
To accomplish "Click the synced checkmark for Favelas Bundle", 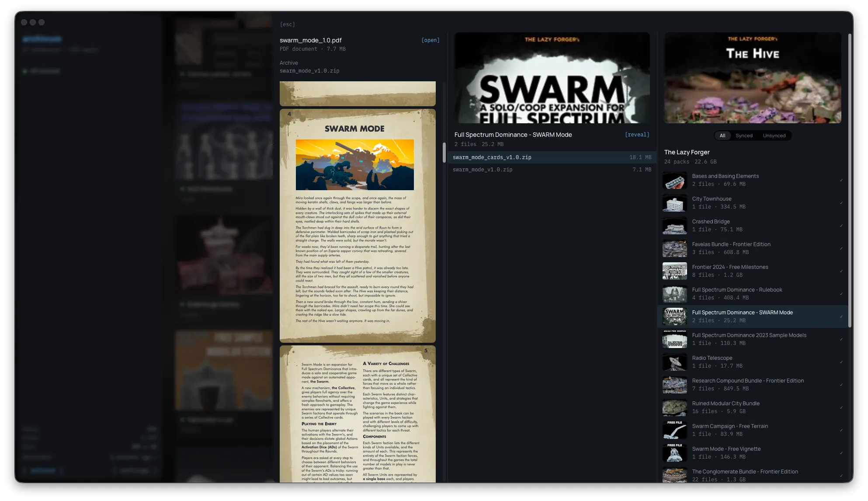I will tap(841, 249).
